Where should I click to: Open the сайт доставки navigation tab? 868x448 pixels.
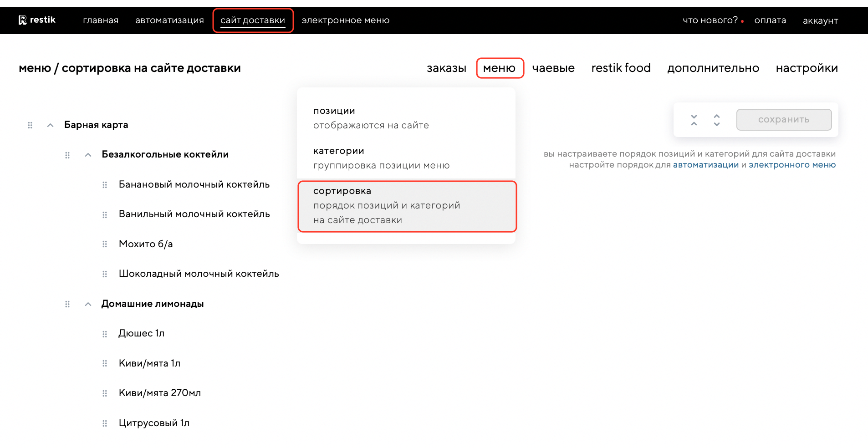click(253, 20)
